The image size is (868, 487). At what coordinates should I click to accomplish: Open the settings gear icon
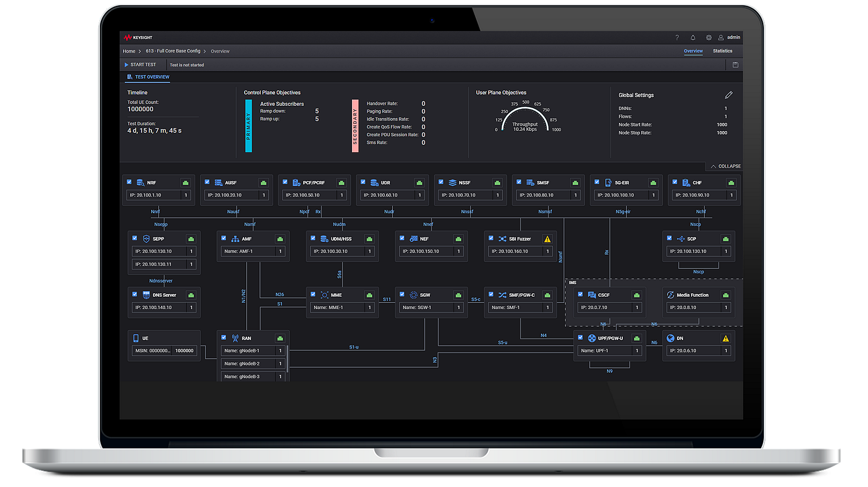click(x=709, y=37)
